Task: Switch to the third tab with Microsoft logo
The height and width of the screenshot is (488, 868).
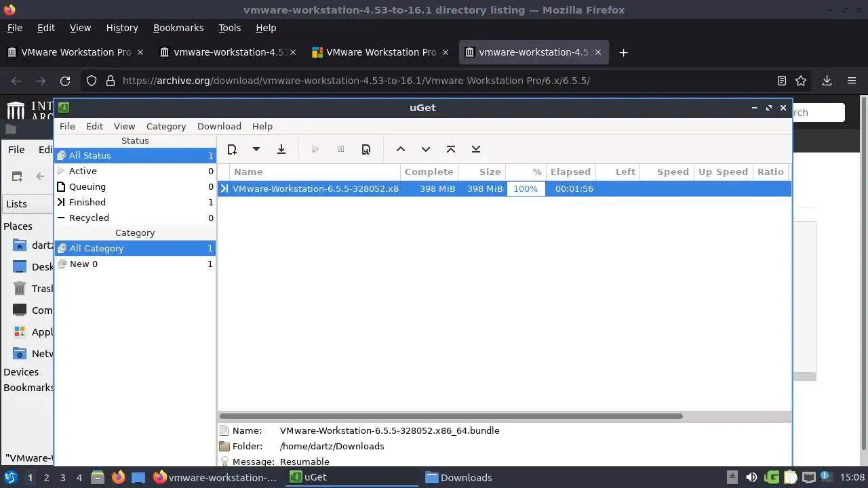Action: [381, 52]
